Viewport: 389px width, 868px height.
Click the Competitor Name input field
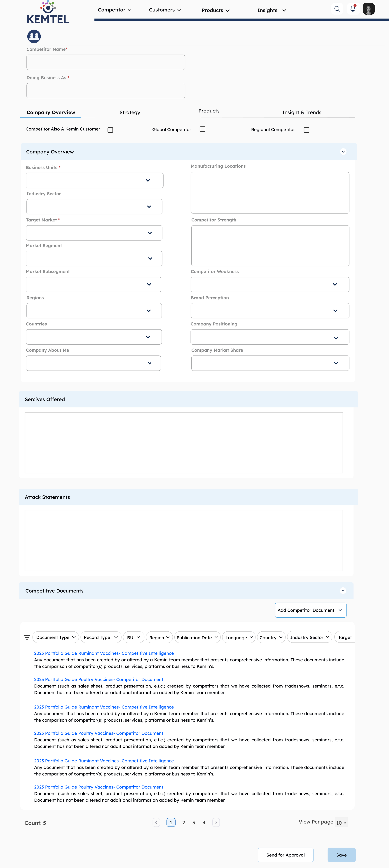[106, 62]
